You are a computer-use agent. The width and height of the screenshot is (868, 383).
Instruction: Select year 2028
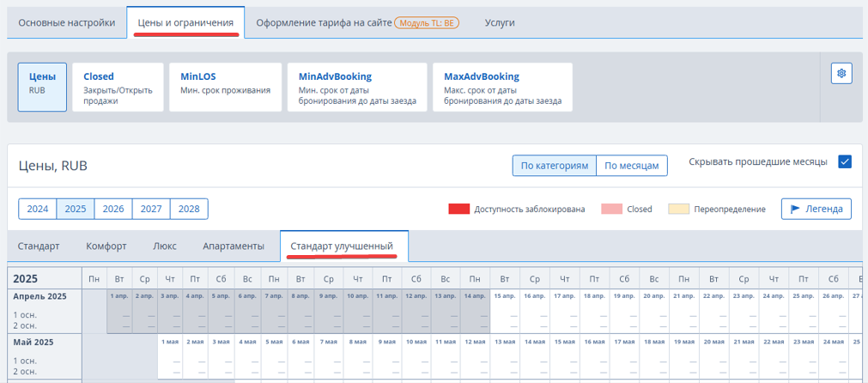189,210
